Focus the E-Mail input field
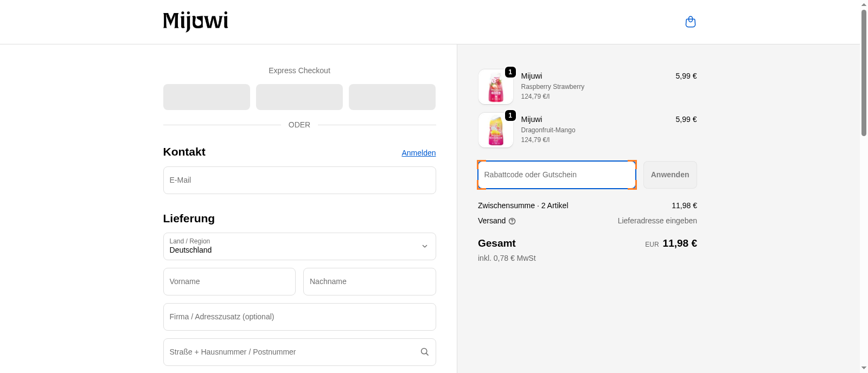 tap(299, 180)
